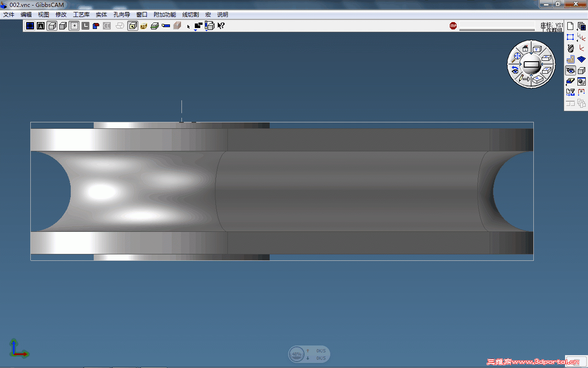Toggle the grid display icon

coord(85,26)
